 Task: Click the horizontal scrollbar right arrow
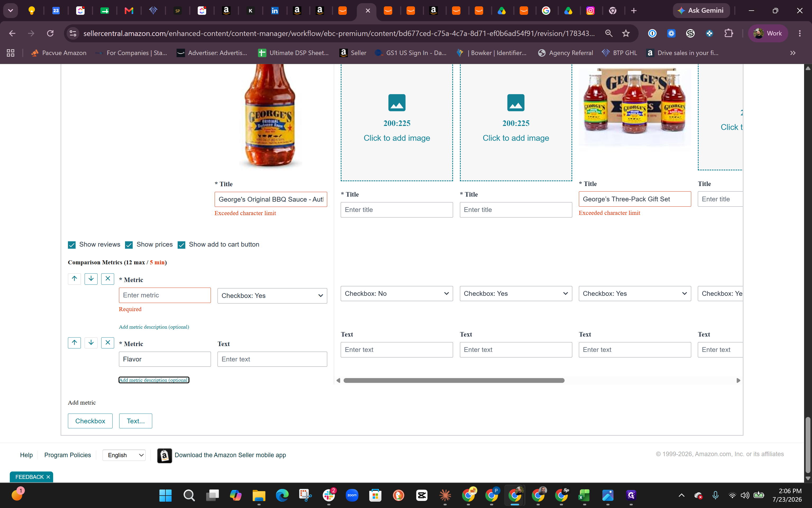click(738, 380)
